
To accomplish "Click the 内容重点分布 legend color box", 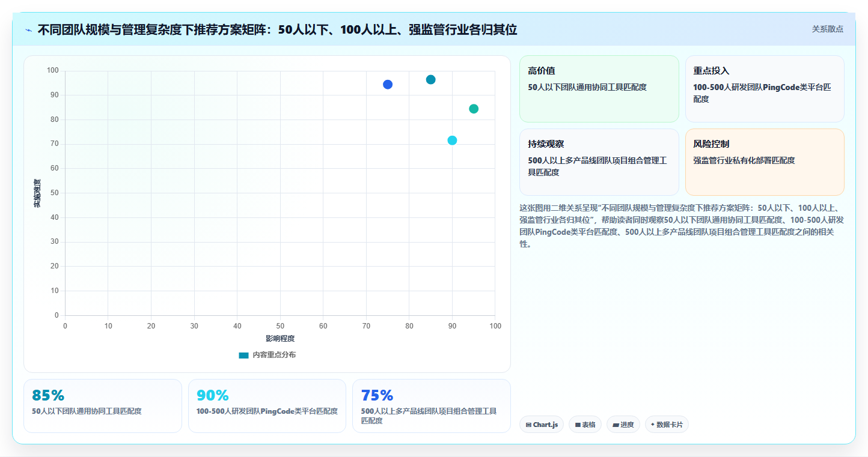I will [x=243, y=356].
